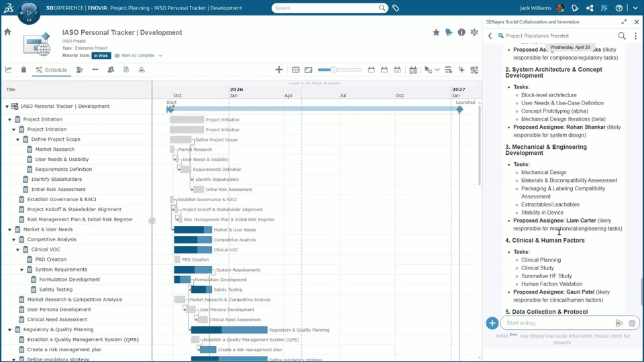Open the 3DEXPERIENCE compass
Image resolution: width=644 pixels, height=362 pixels.
tap(29, 12)
